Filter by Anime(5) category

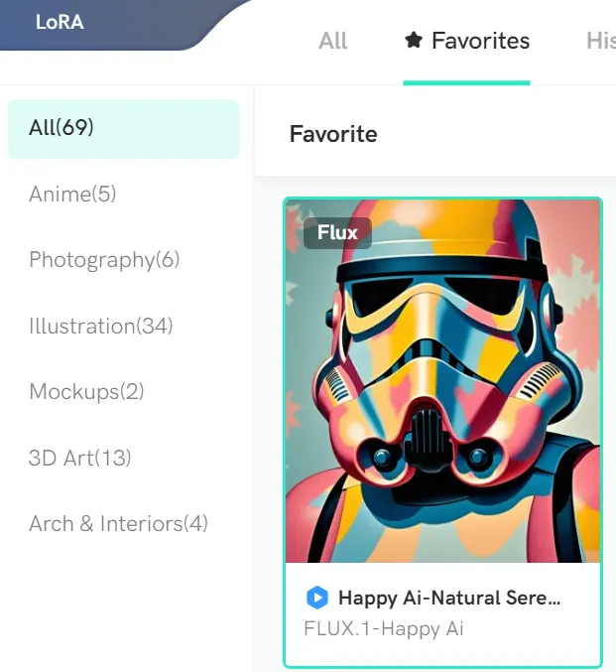[72, 195]
